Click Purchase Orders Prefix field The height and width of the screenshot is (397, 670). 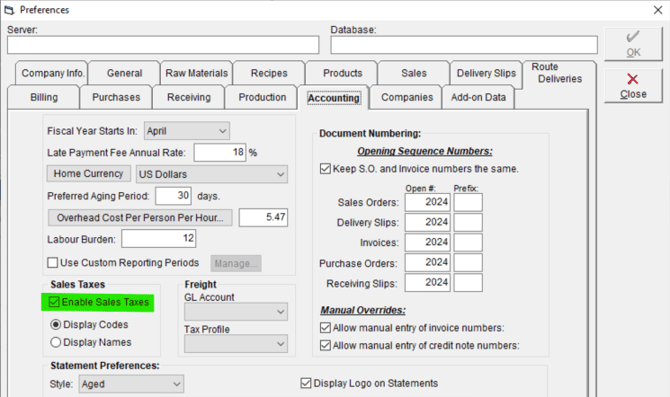(468, 262)
